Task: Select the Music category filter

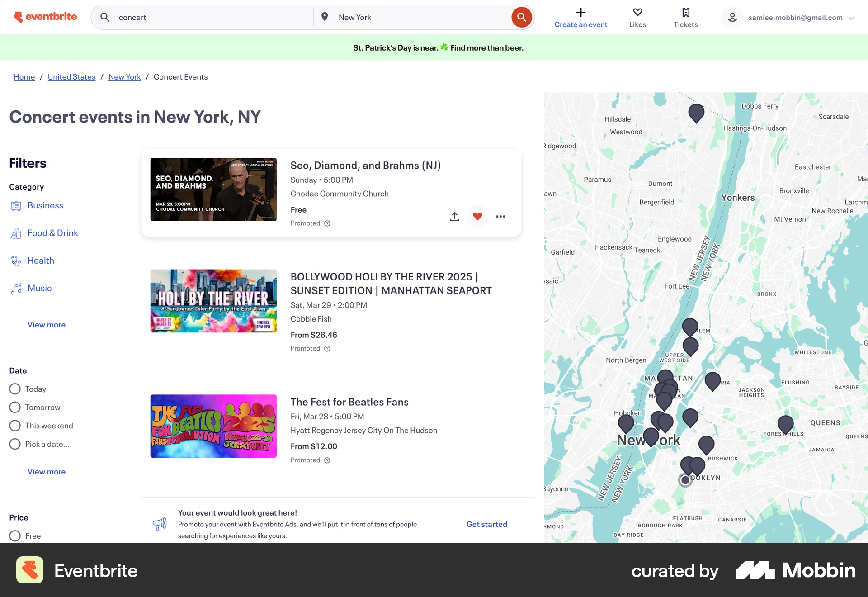Action: pyautogui.click(x=39, y=288)
